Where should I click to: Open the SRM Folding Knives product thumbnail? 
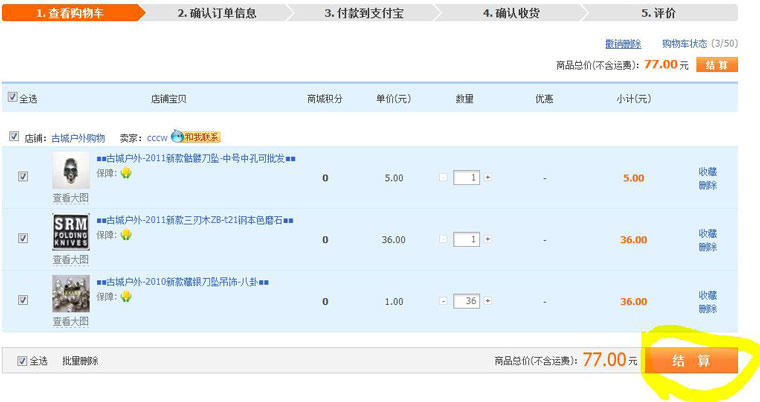[x=70, y=232]
